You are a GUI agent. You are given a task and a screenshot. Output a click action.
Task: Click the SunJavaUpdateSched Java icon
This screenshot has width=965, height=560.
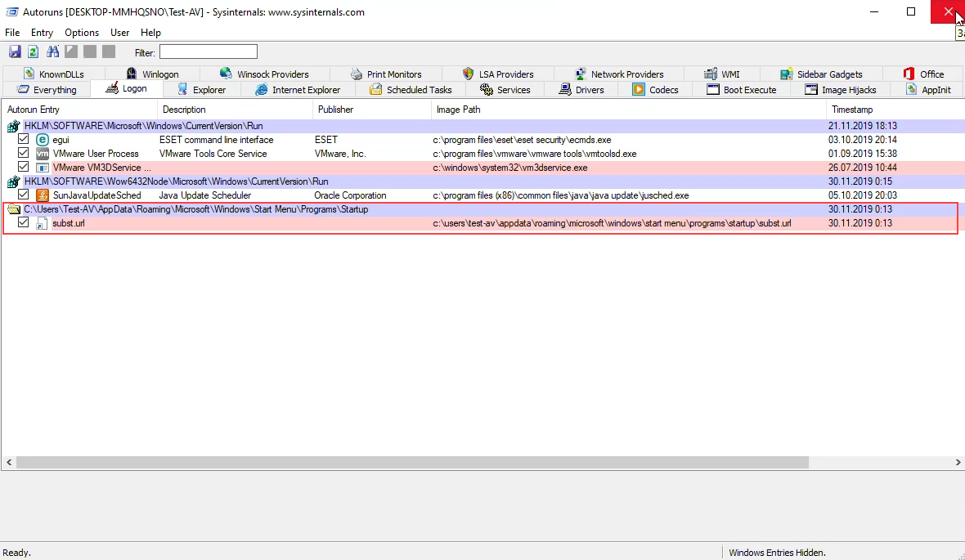pyautogui.click(x=43, y=195)
